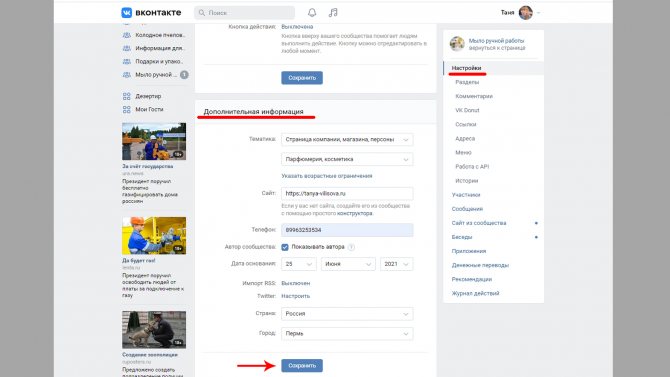Open the Парфюмерия, косметика dropdown
Image resolution: width=670 pixels, height=377 pixels.
click(347, 159)
